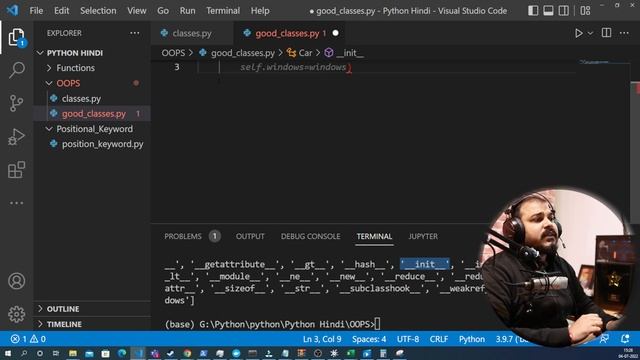Change indentation via Spaces: 4
640x360 pixels.
pos(369,339)
